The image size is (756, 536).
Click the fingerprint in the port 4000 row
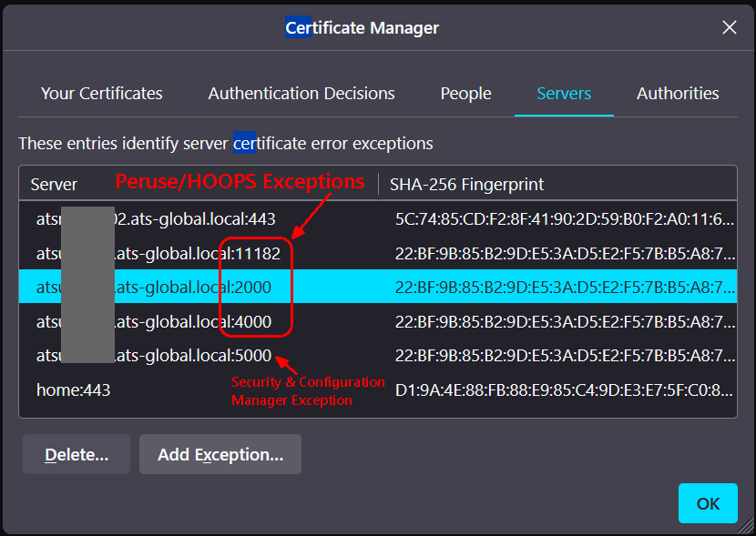click(x=564, y=321)
